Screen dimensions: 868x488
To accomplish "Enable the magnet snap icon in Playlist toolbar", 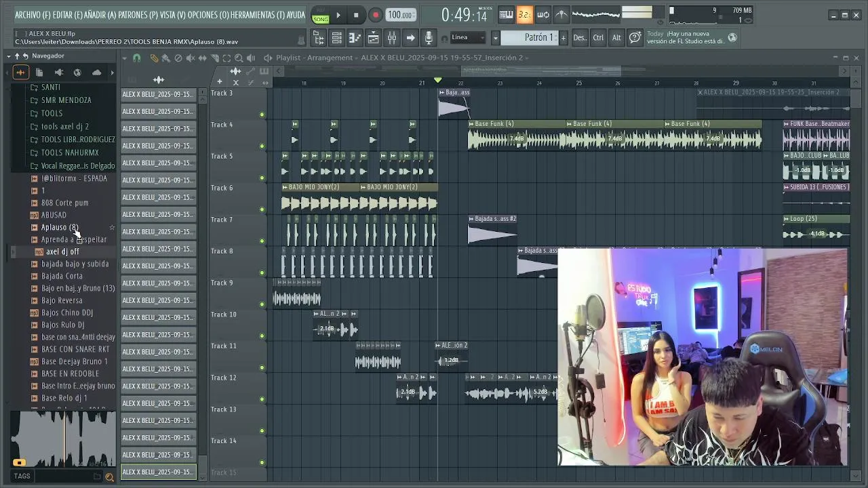I will (137, 58).
